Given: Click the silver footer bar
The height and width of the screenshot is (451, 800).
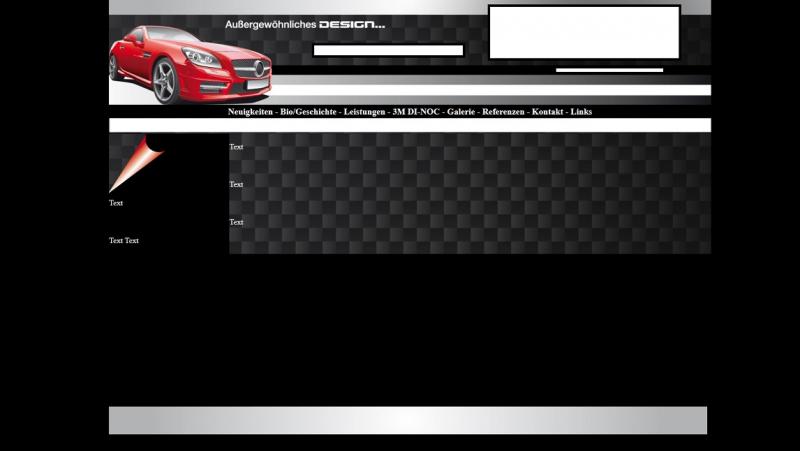Looking at the screenshot, I should pyautogui.click(x=408, y=420).
